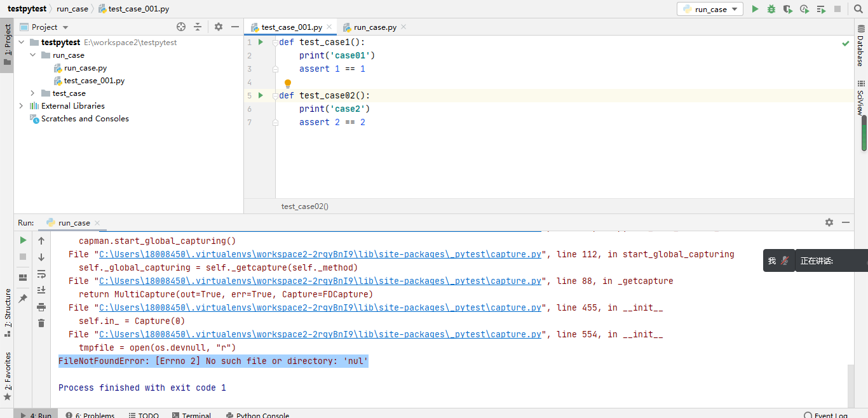Close the run_case.py editor tab
Viewport: 868px width, 418px height.
coord(403,27)
